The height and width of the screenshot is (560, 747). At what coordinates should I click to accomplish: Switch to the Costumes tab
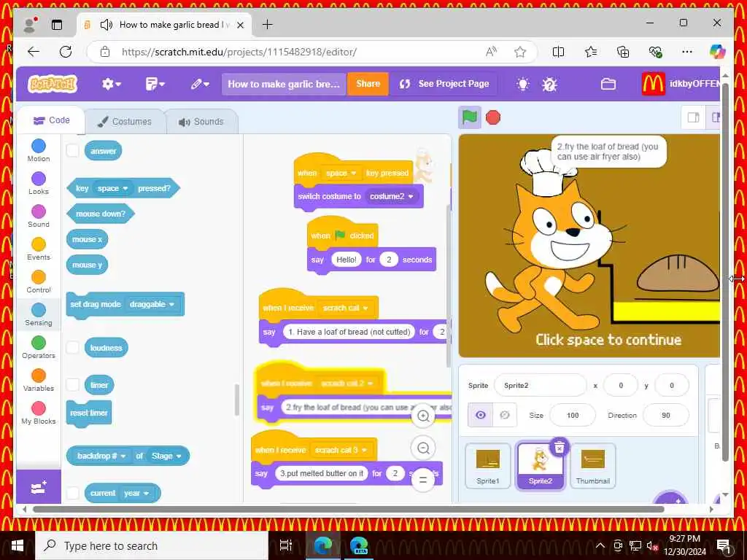[125, 122]
